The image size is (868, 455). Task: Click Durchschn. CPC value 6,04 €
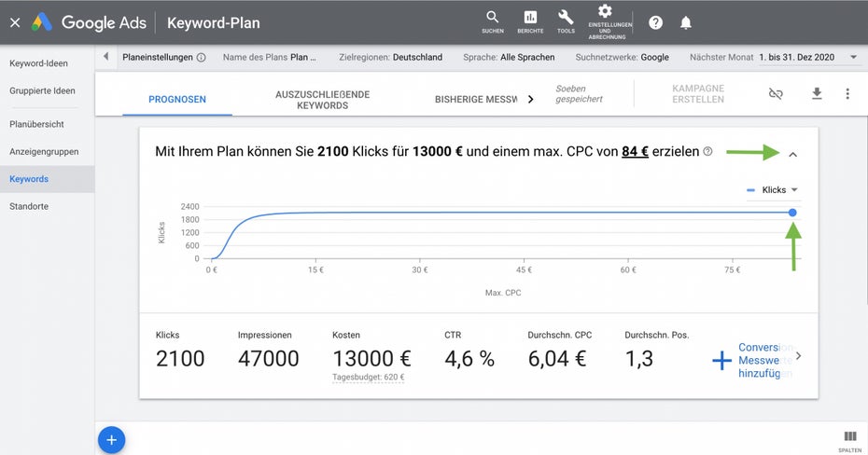pyautogui.click(x=557, y=359)
